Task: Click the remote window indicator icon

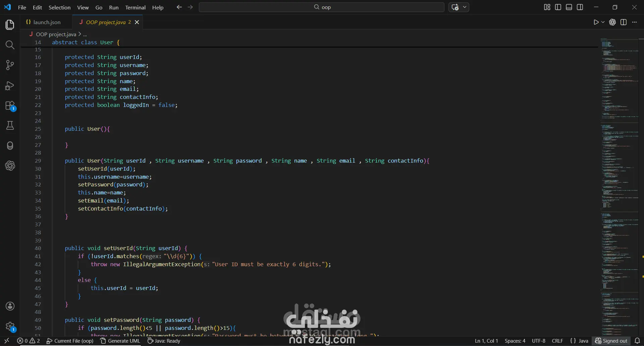Action: (x=6, y=341)
